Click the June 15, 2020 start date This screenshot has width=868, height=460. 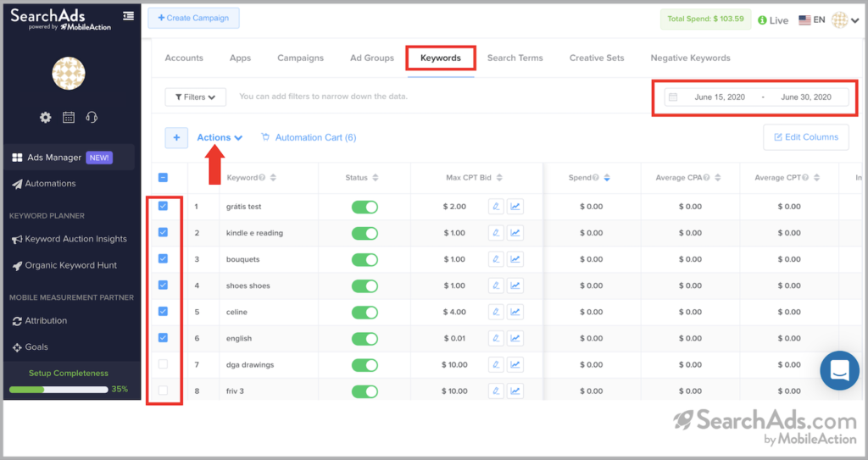point(720,97)
